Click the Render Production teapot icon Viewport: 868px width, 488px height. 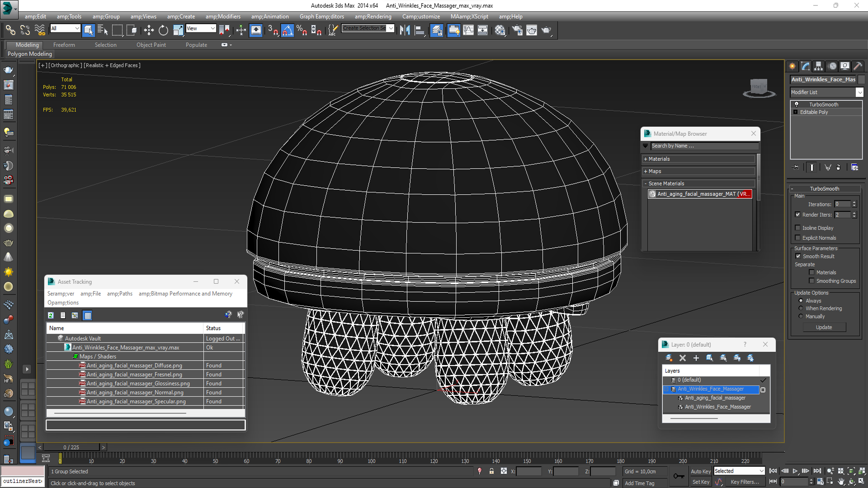click(x=546, y=30)
